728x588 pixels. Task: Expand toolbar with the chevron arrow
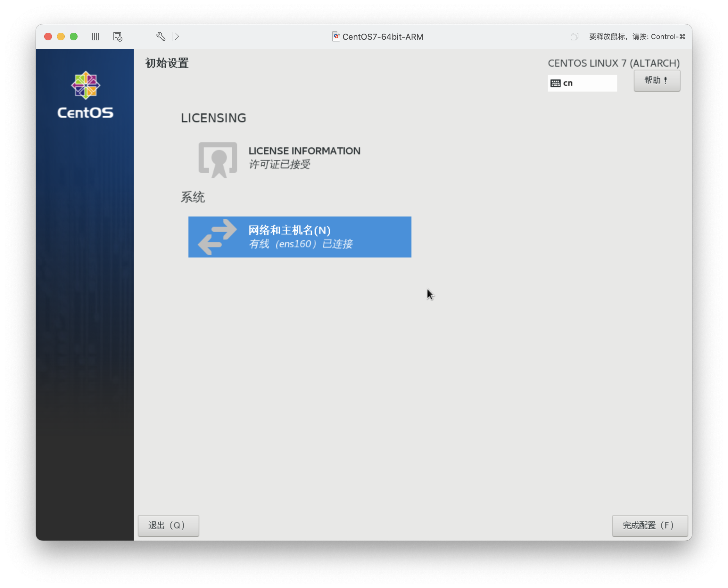click(177, 36)
